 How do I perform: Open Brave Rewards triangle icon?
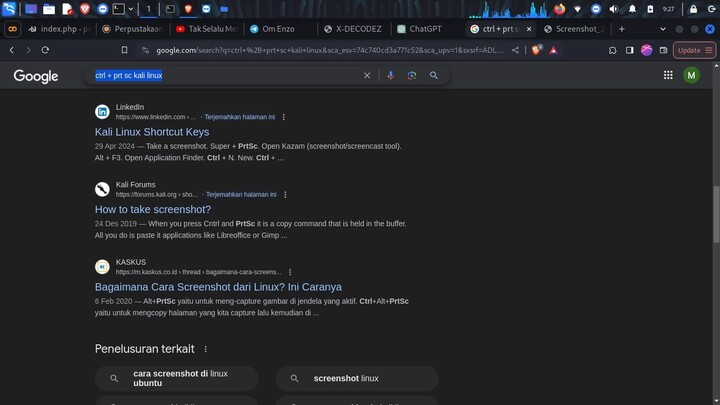pos(553,50)
